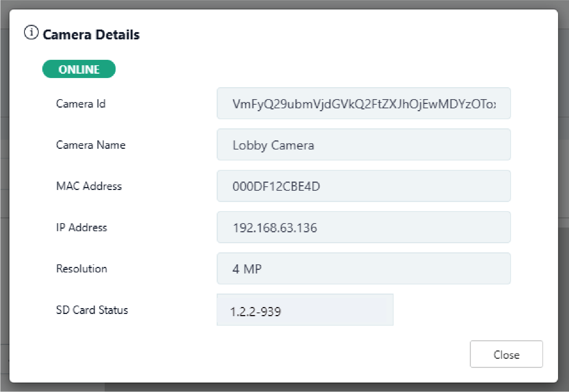Click the dimmed backdrop below the dialog
569x392 pixels.
(x=284, y=388)
